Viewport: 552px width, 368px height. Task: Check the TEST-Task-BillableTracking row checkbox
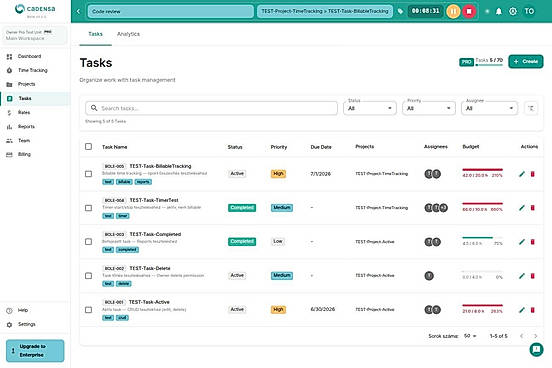click(88, 174)
